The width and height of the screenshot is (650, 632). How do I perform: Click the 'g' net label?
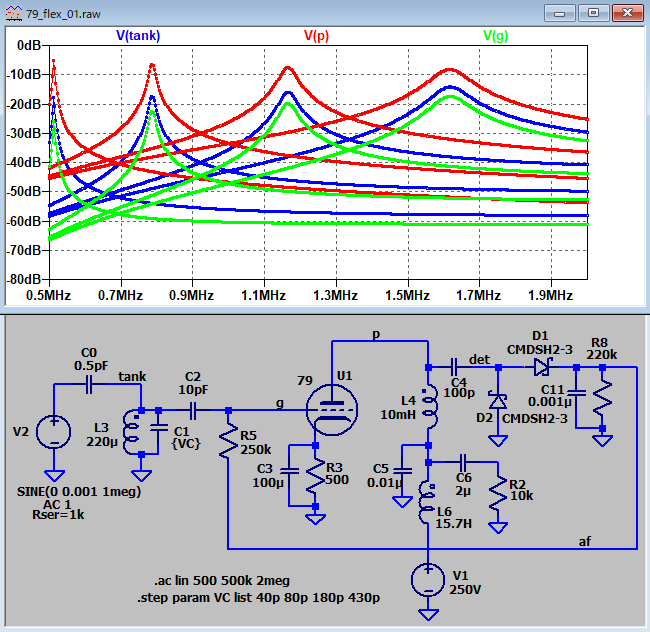tap(280, 403)
